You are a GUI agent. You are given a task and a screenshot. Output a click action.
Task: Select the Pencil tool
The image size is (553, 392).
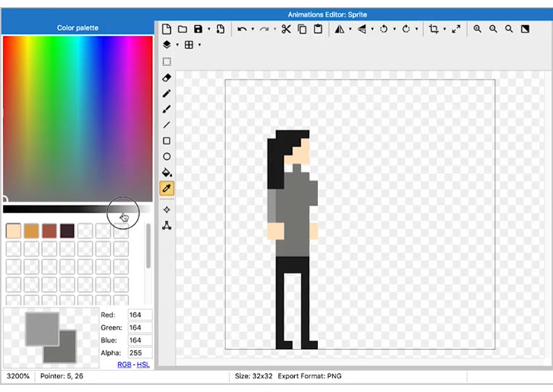coord(167,93)
